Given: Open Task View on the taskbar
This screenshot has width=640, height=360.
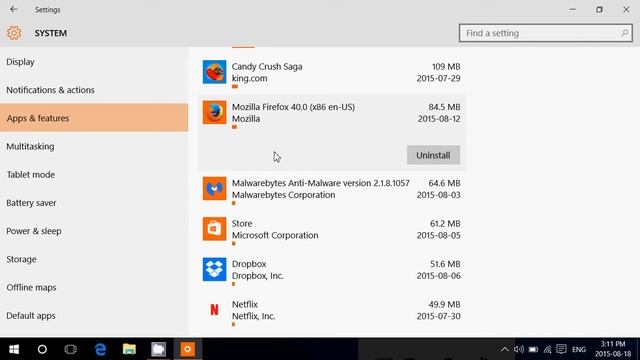Looking at the screenshot, I should coord(71,349).
